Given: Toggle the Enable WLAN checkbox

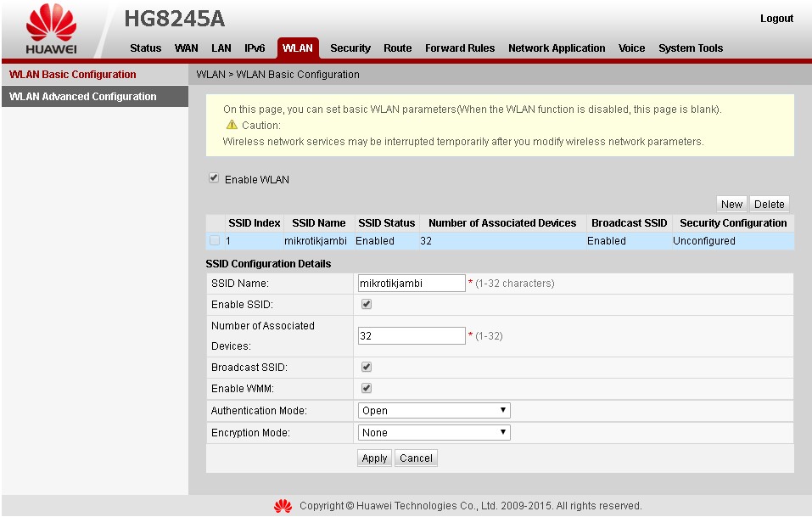Looking at the screenshot, I should coord(213,178).
